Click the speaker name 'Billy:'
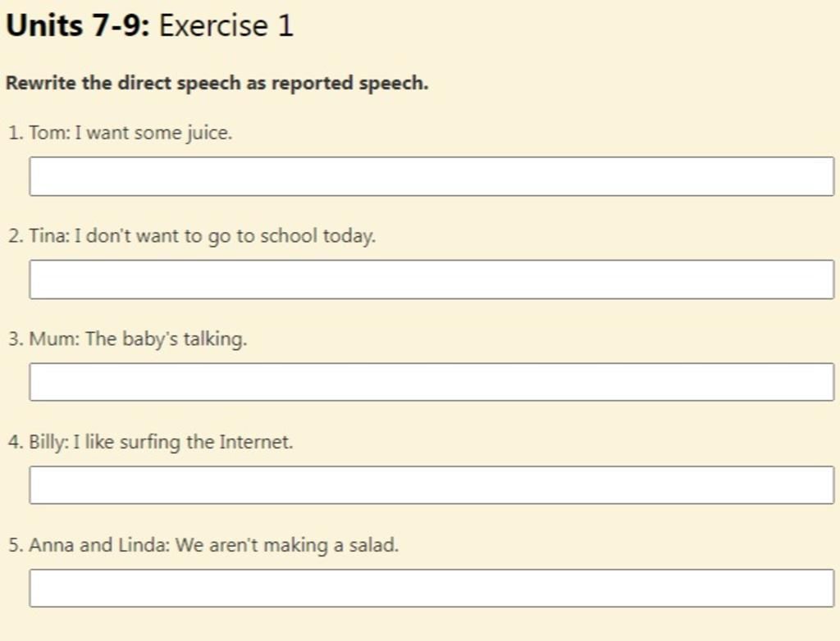This screenshot has height=641, width=840. coord(48,442)
